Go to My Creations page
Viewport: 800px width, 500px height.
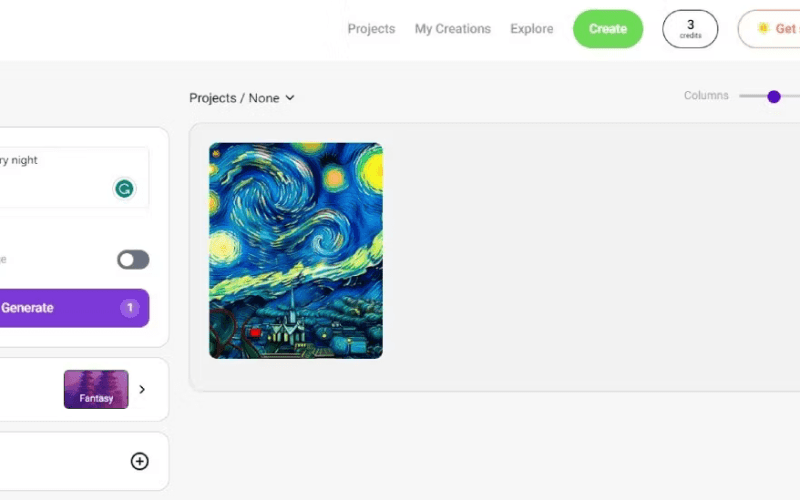point(453,29)
